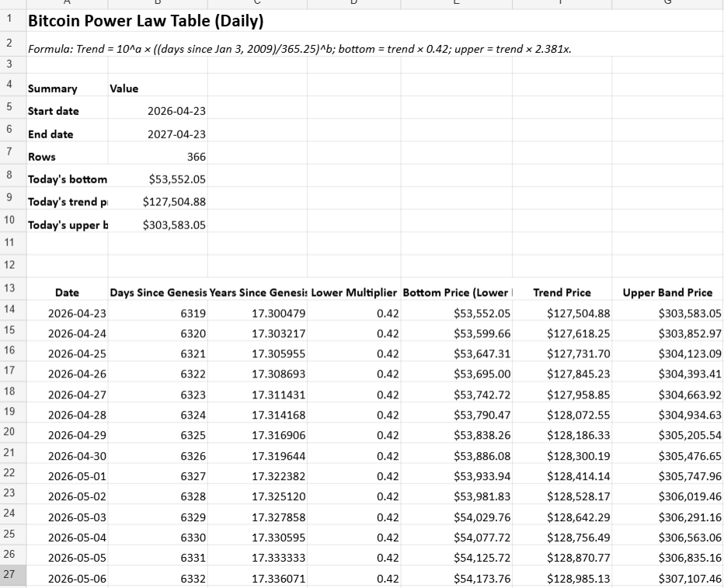Click the 'Today's upper' label cell
This screenshot has height=588, width=724.
point(68,221)
